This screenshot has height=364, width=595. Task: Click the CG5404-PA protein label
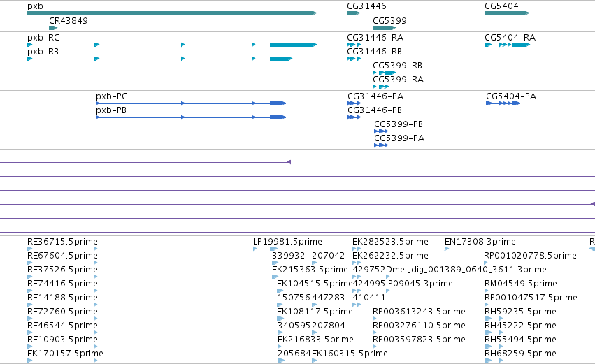(511, 96)
